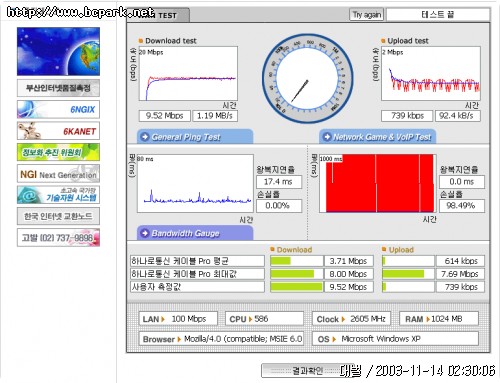
Task: Click the 기술지원 시스템 banner
Action: (x=58, y=195)
